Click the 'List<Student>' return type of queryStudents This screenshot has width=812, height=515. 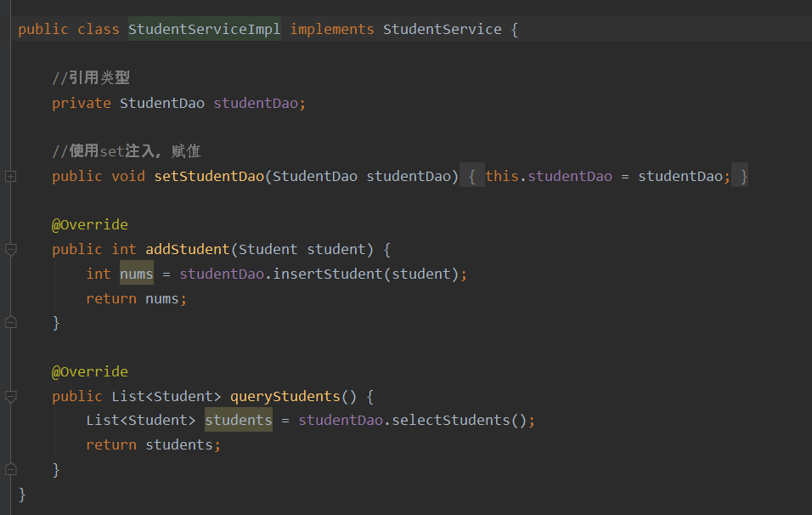(x=166, y=396)
